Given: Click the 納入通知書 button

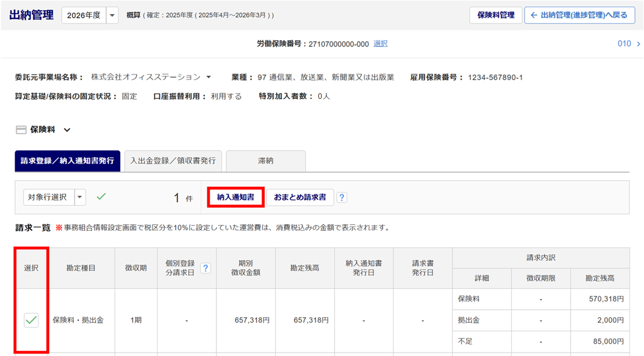Looking at the screenshot, I should point(236,197).
